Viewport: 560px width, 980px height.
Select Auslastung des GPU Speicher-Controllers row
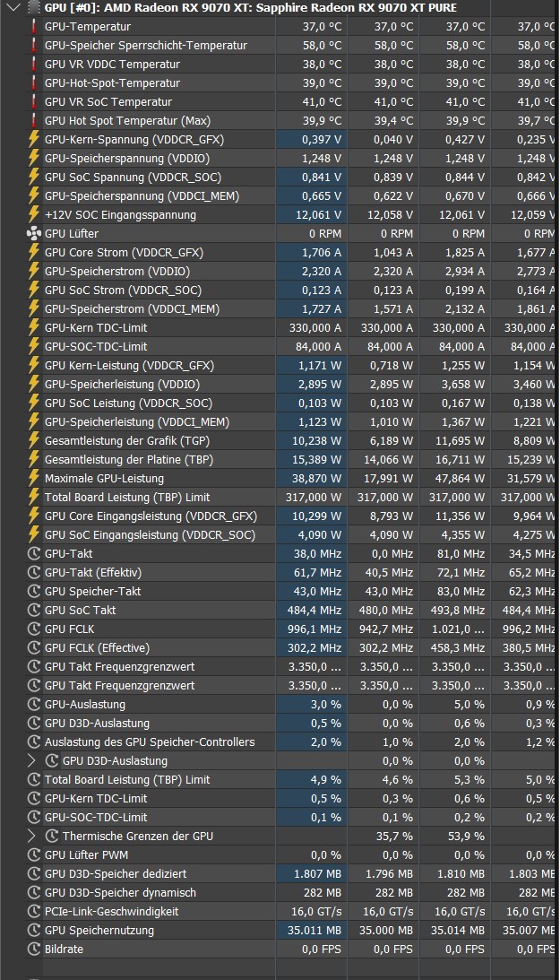click(150, 742)
